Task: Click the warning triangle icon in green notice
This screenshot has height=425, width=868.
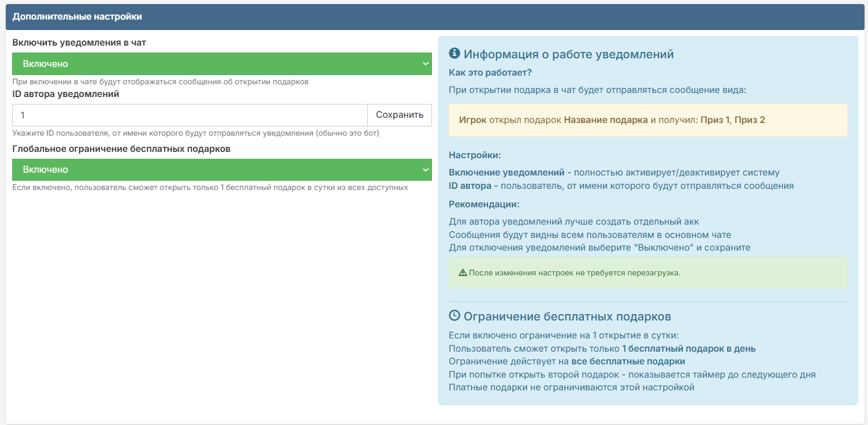Action: [x=463, y=273]
